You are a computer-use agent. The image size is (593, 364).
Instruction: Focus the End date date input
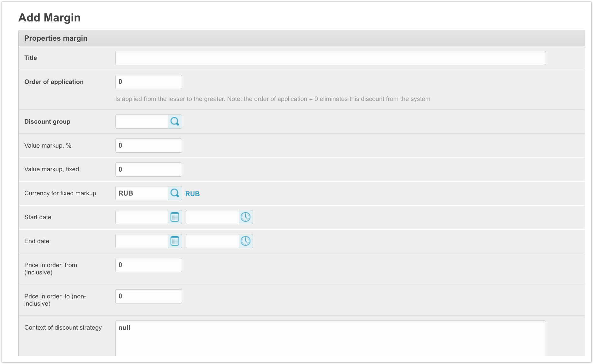(141, 241)
